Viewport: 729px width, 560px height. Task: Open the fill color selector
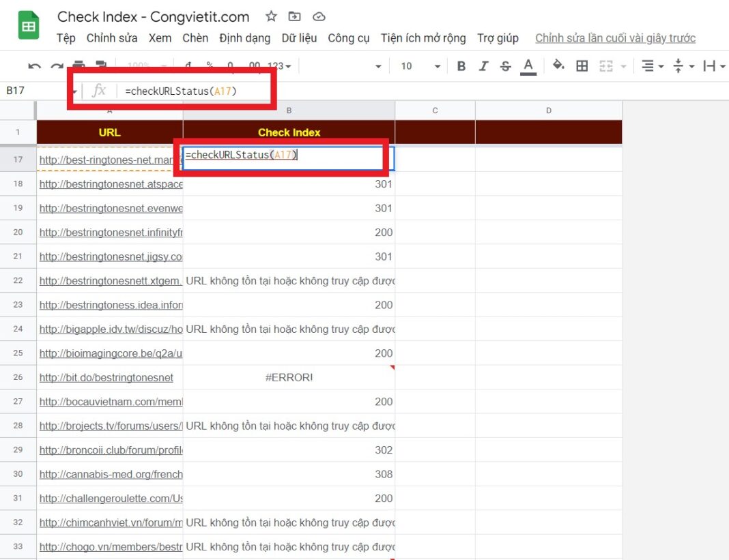coord(558,66)
